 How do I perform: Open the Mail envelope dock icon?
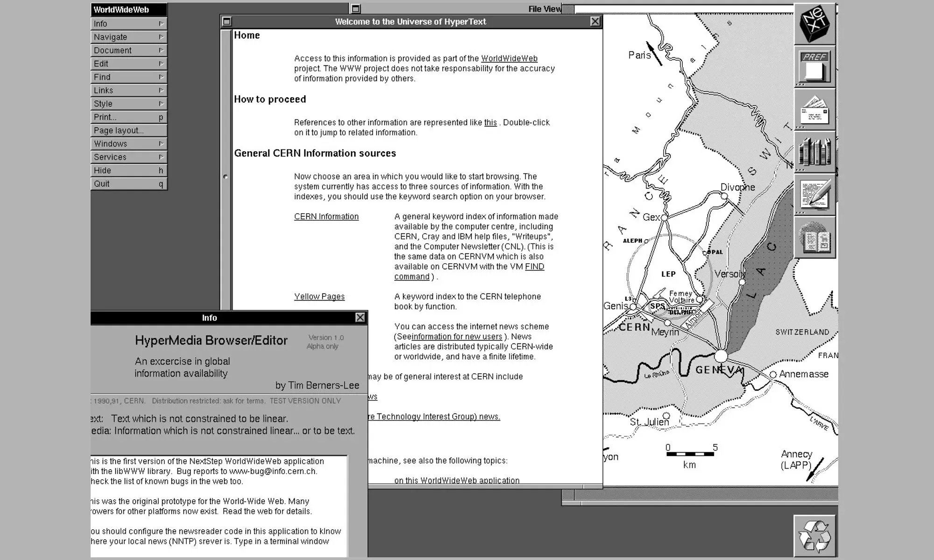[814, 109]
